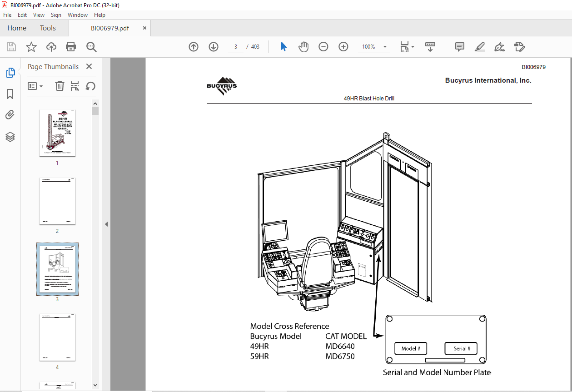Open the thumbnail options menu dropdown
This screenshot has width=572, height=392.
[x=35, y=86]
